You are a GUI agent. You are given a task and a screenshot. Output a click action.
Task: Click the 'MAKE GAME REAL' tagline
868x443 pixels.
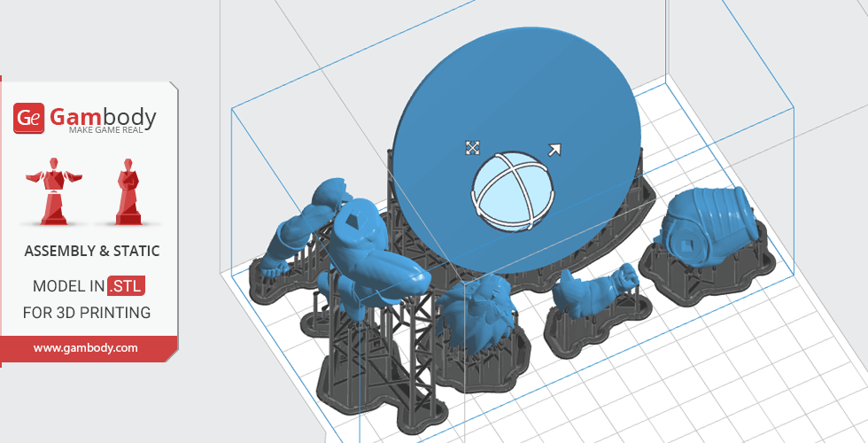click(112, 131)
